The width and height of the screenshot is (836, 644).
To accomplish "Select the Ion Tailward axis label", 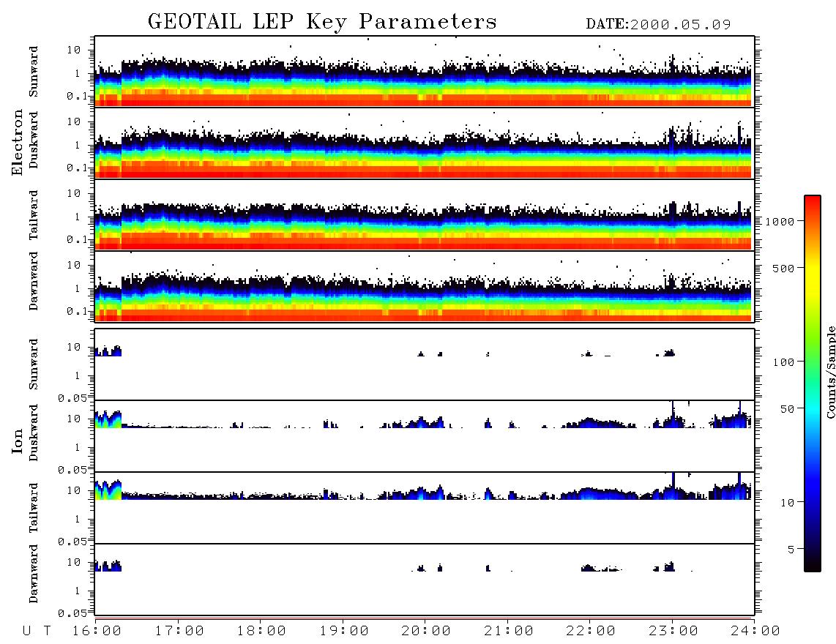I will coord(34,508).
